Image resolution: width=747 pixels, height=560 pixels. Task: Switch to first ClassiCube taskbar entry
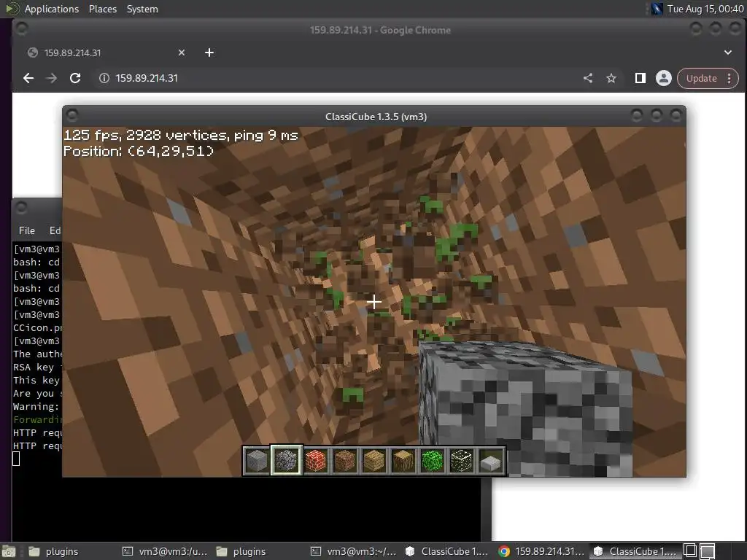(447, 551)
